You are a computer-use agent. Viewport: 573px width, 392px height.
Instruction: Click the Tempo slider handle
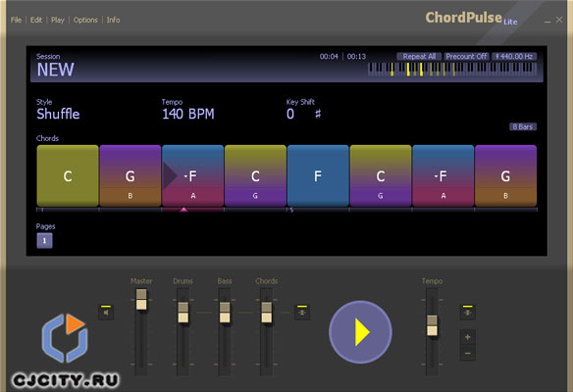(x=432, y=325)
